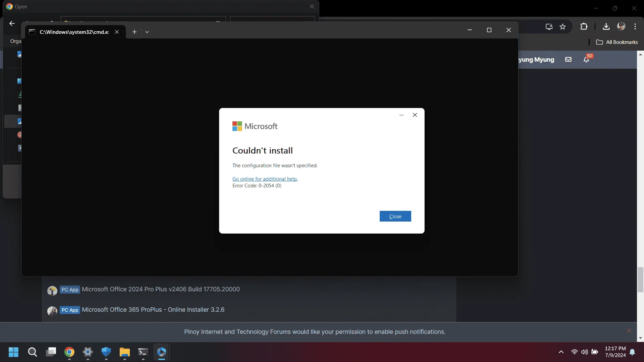Close the terminal window
Viewport: 644px width, 362px height.
[x=508, y=30]
